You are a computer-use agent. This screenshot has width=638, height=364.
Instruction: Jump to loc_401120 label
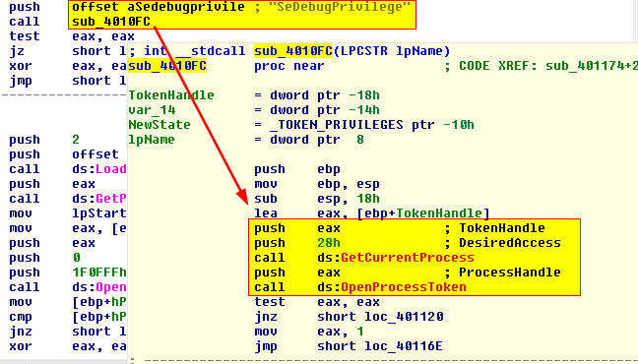(x=404, y=317)
